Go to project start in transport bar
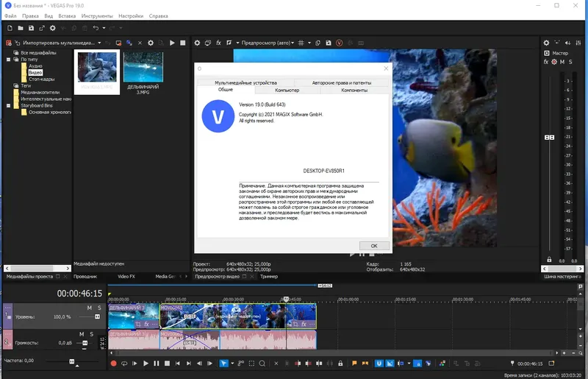Image resolution: width=588 pixels, height=379 pixels. pyautogui.click(x=178, y=364)
